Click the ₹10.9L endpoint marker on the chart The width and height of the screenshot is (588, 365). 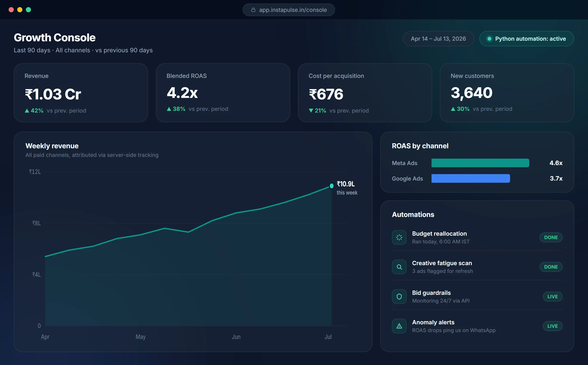pyautogui.click(x=331, y=186)
